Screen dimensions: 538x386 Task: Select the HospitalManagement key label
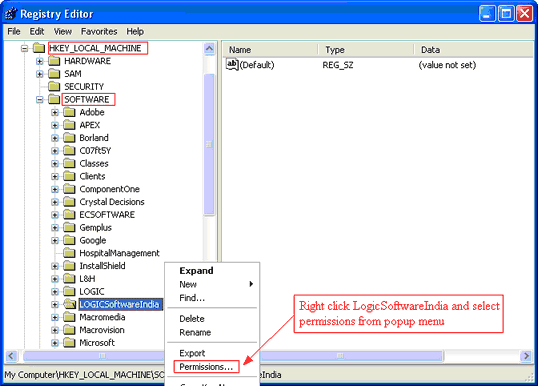pyautogui.click(x=119, y=253)
